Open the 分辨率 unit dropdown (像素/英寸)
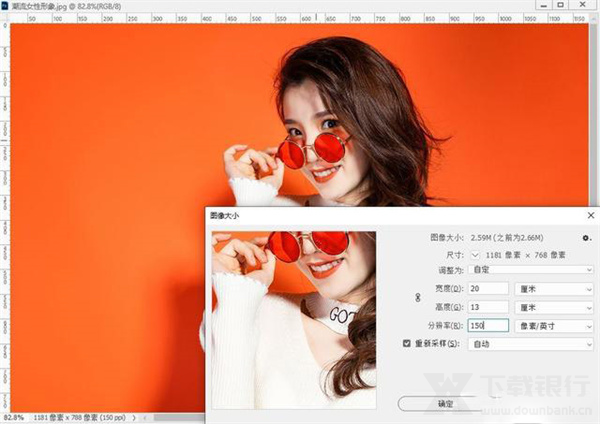The height and width of the screenshot is (424, 600). (554, 325)
